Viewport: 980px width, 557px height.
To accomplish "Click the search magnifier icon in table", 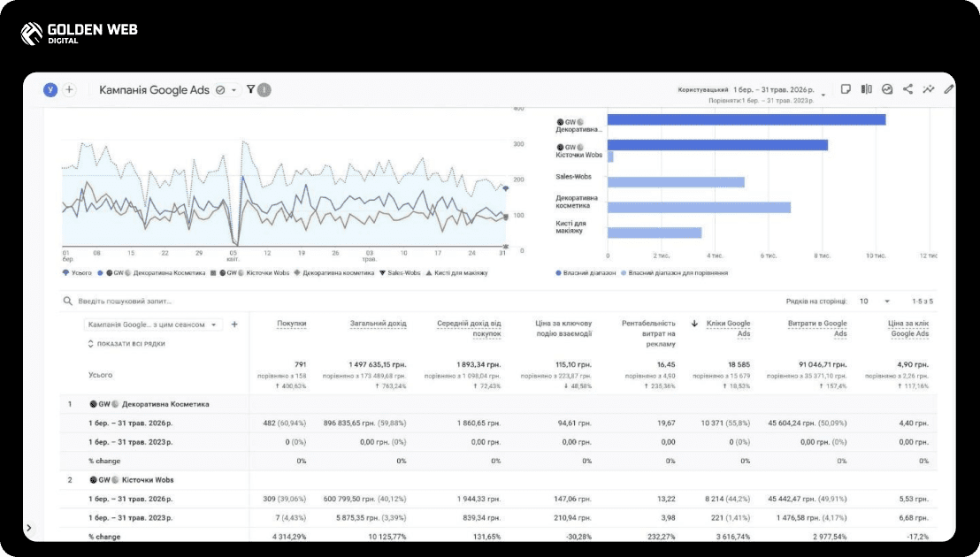I will [x=67, y=301].
